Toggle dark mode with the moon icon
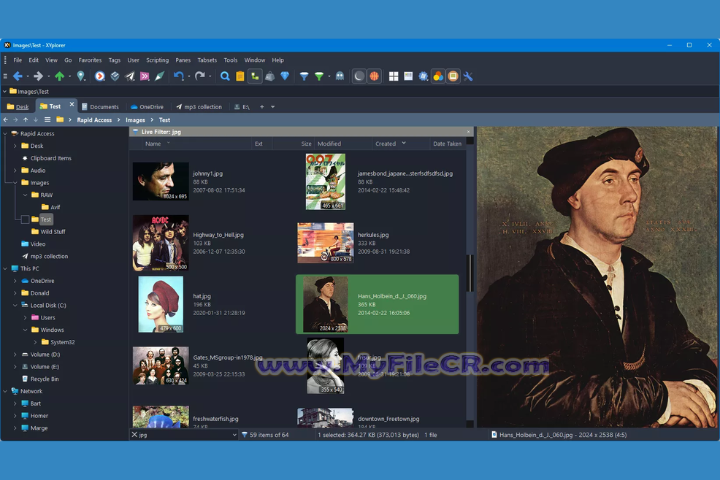Image resolution: width=720 pixels, height=480 pixels. [x=359, y=76]
